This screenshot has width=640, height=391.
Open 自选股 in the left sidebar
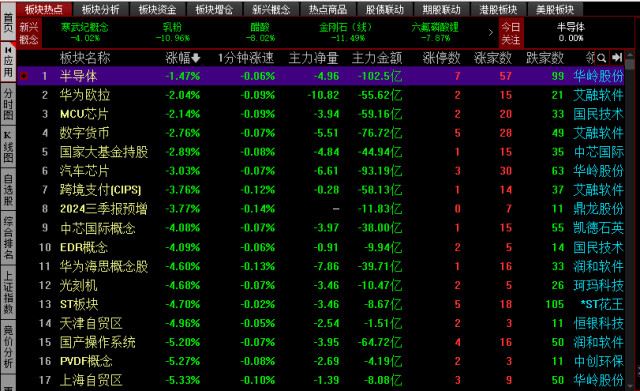click(x=8, y=189)
